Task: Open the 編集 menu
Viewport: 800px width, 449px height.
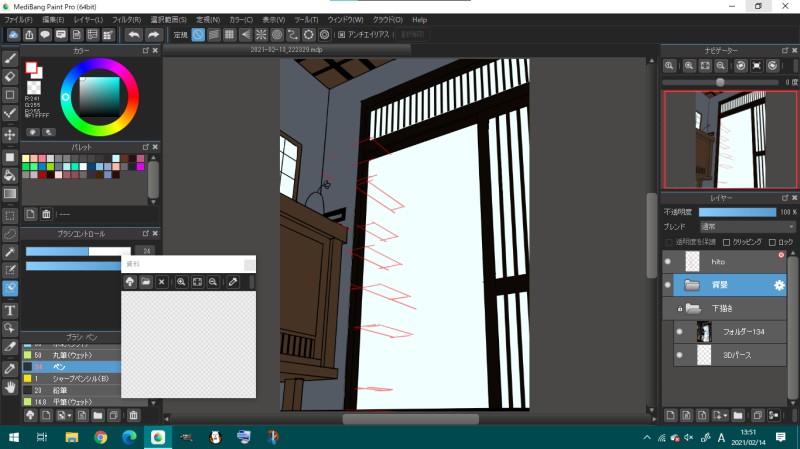Action: [x=53, y=20]
